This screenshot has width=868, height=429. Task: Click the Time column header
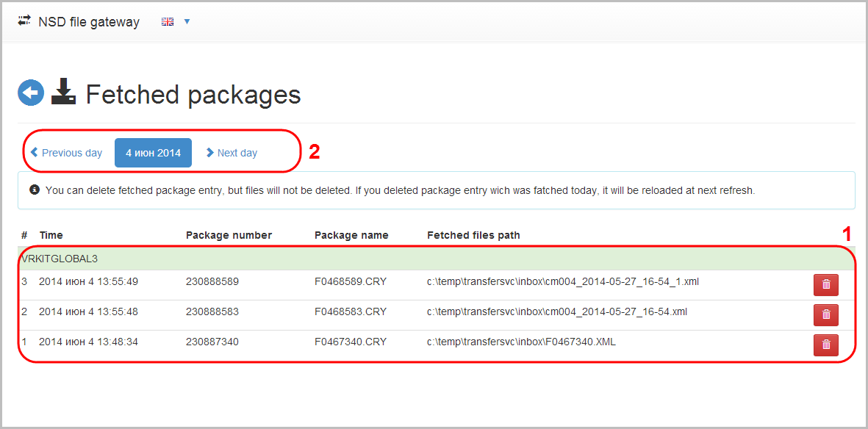point(51,235)
